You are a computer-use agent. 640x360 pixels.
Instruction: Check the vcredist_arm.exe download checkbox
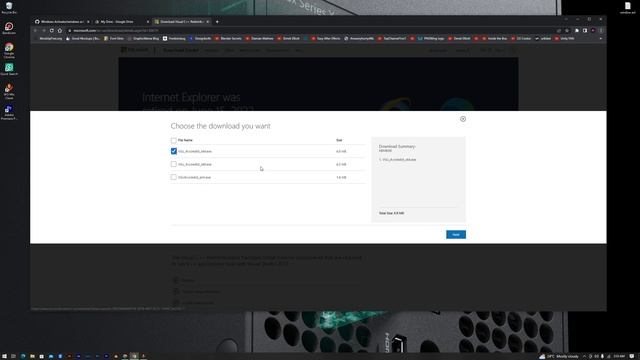point(173,177)
